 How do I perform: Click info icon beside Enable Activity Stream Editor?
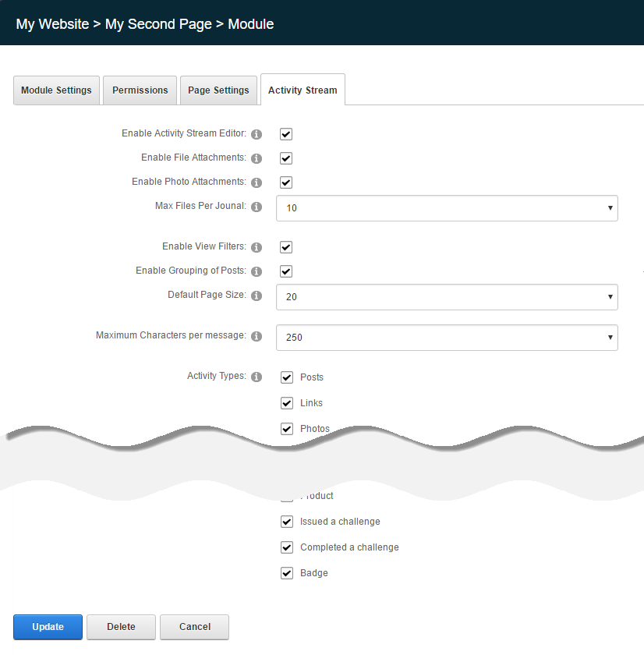pos(257,135)
